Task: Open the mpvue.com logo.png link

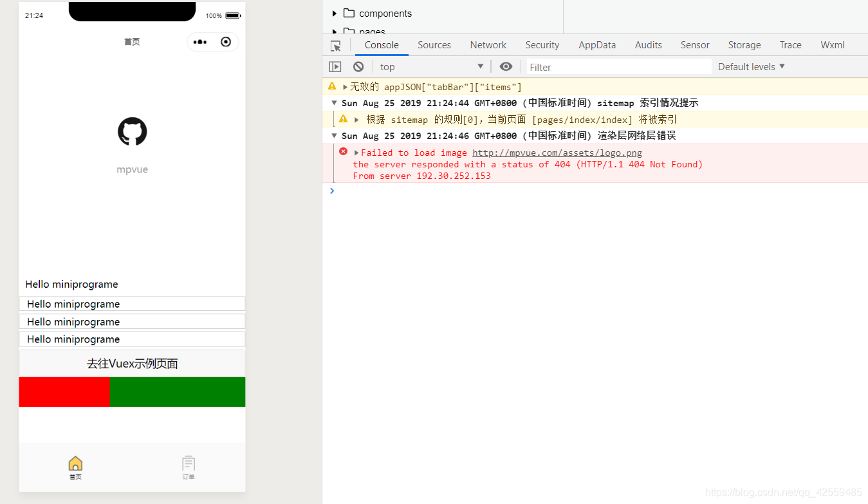Action: 557,153
